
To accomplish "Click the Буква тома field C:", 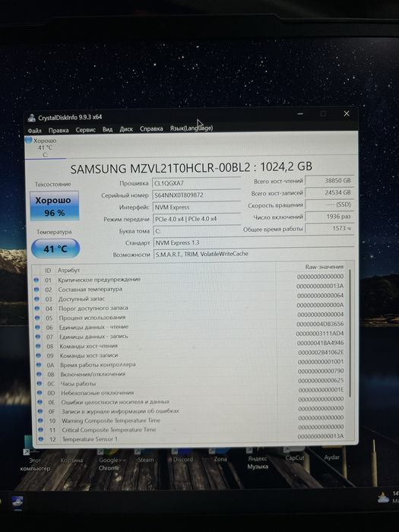I will point(197,231).
